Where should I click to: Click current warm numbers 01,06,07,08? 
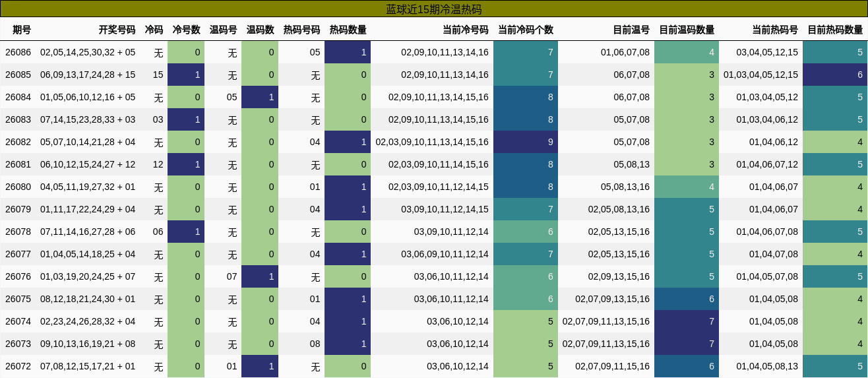click(x=625, y=52)
